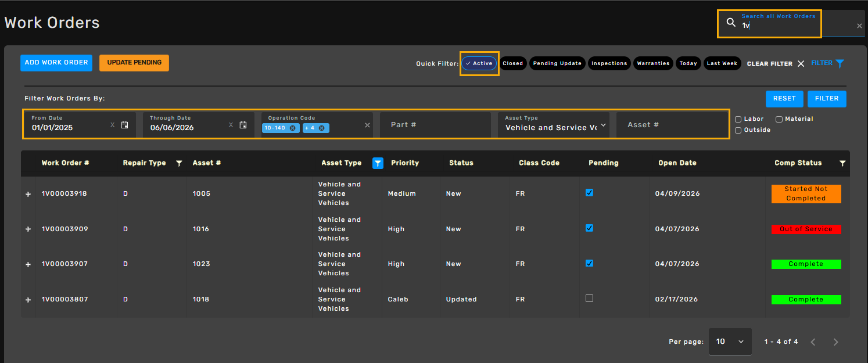Expand row for work order 1V00003807

[28, 300]
